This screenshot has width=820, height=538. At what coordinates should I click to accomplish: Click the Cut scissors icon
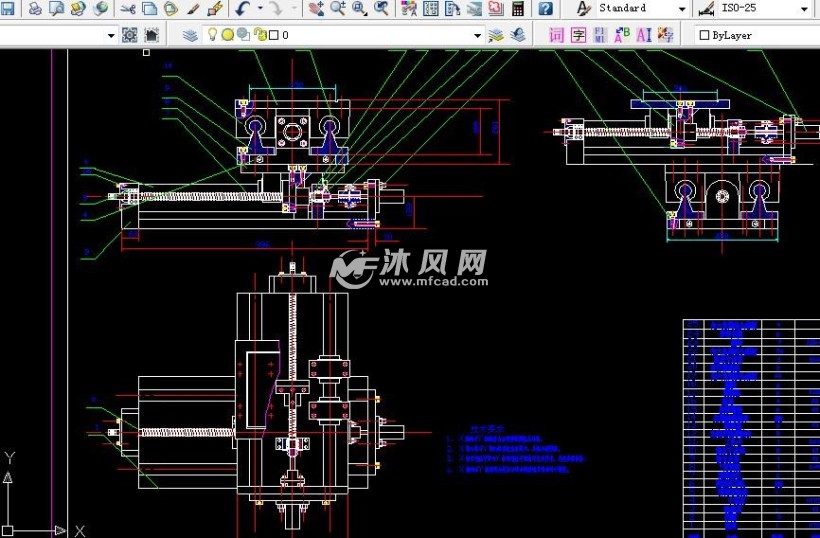click(128, 9)
